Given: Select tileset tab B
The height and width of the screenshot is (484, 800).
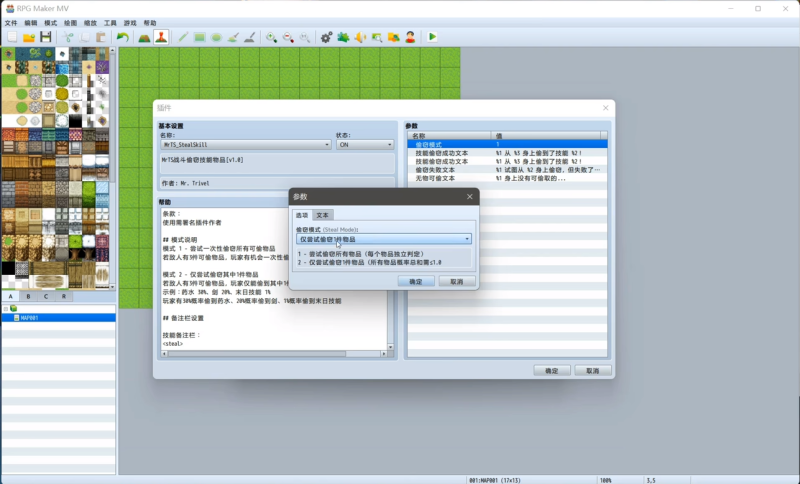Looking at the screenshot, I should tap(28, 296).
